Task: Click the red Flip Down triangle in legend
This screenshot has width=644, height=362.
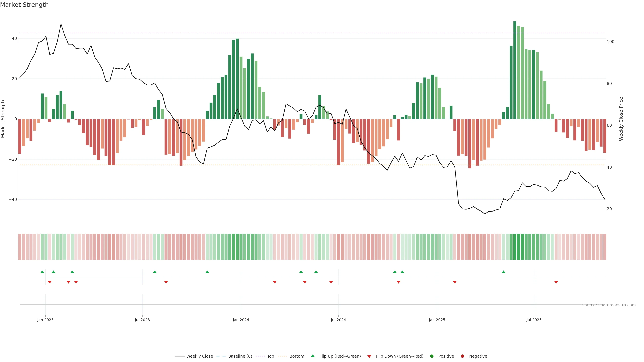Action: [x=369, y=356]
